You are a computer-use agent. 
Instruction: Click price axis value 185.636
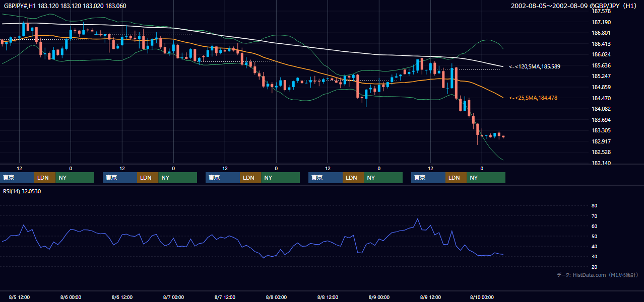601,65
